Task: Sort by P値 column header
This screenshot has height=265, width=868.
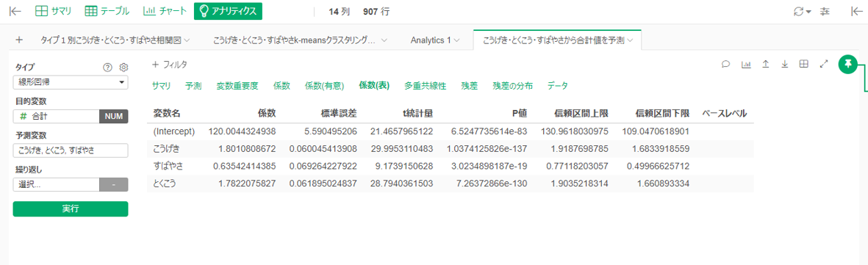Action: pyautogui.click(x=519, y=113)
